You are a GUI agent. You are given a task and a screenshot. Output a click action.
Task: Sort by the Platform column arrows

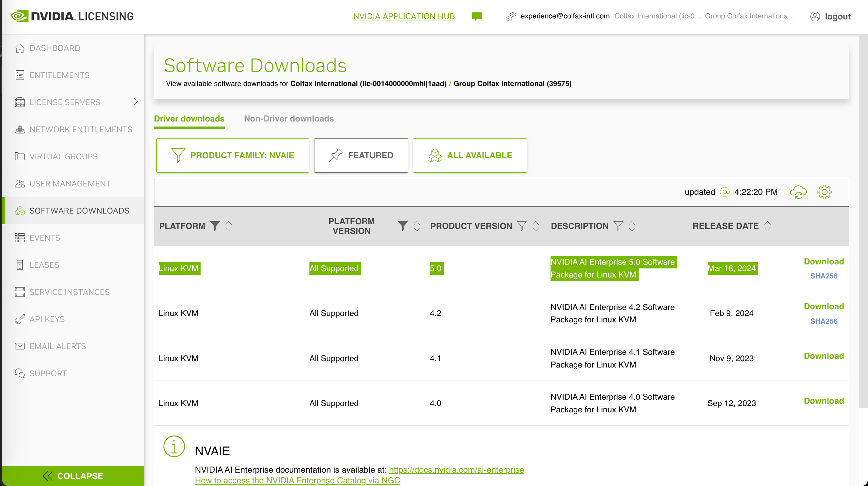(229, 226)
